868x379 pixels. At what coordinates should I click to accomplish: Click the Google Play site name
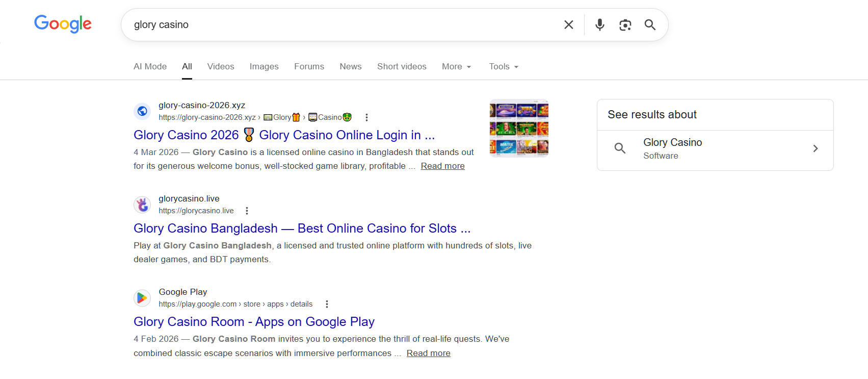click(183, 292)
